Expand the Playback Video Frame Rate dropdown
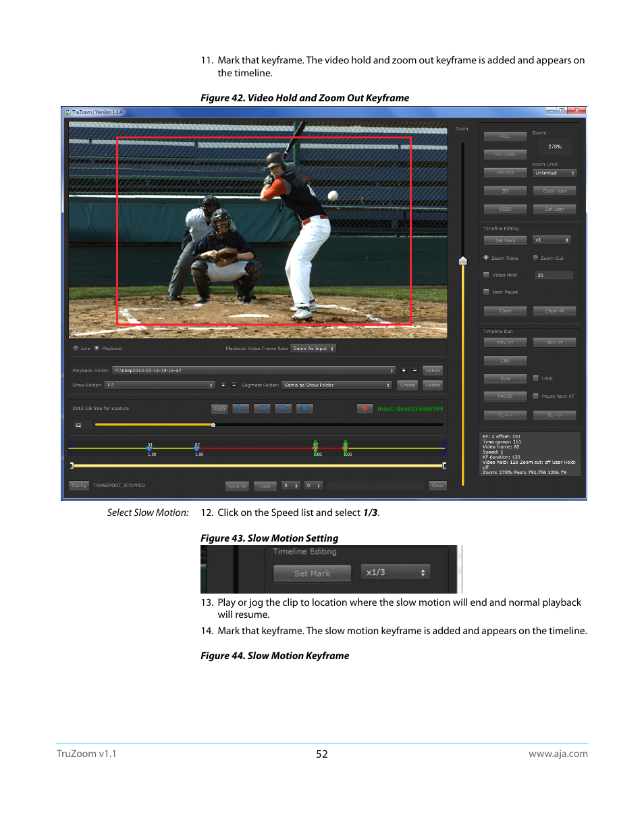The height and width of the screenshot is (834, 644). (x=313, y=348)
